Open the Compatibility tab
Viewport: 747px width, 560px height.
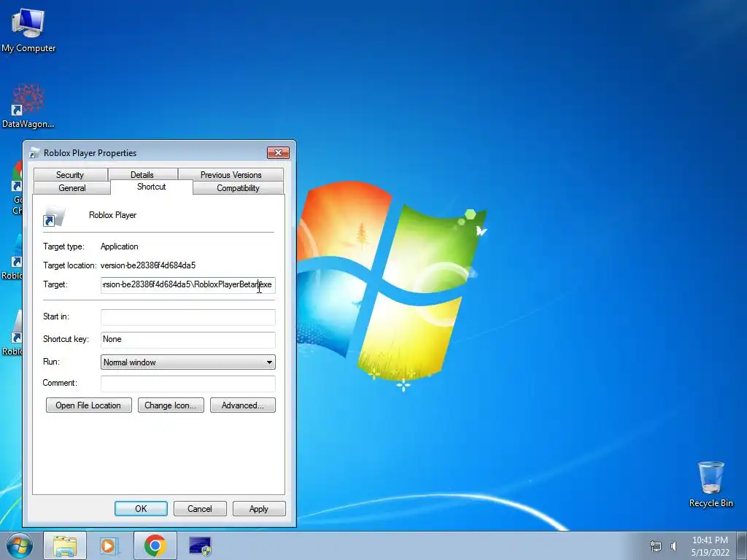pos(239,187)
